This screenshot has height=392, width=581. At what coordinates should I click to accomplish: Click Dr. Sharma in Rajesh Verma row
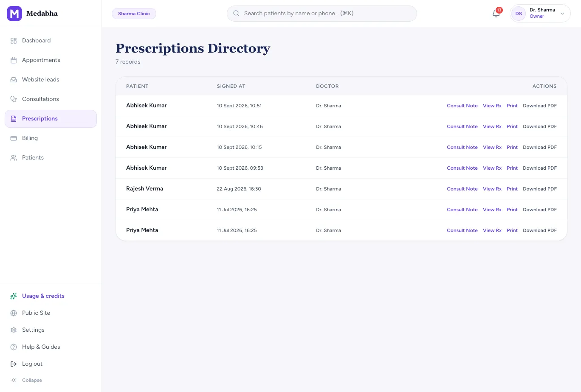(328, 189)
